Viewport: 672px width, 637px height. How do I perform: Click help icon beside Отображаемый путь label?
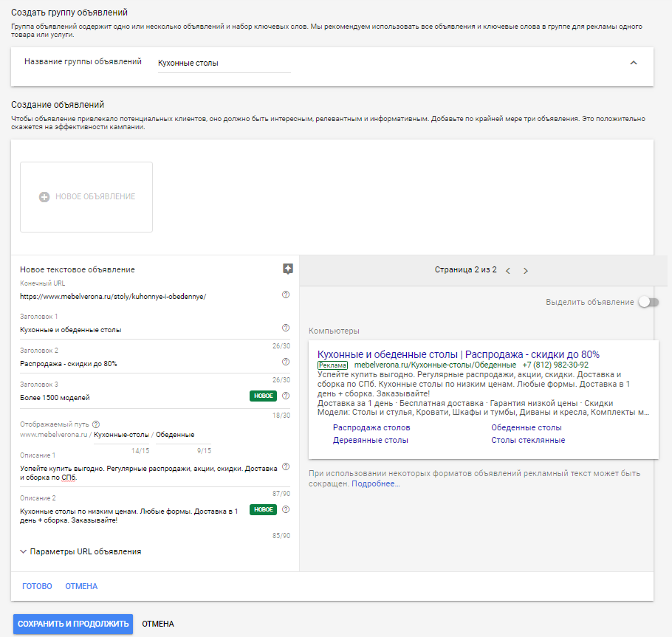[x=96, y=424]
